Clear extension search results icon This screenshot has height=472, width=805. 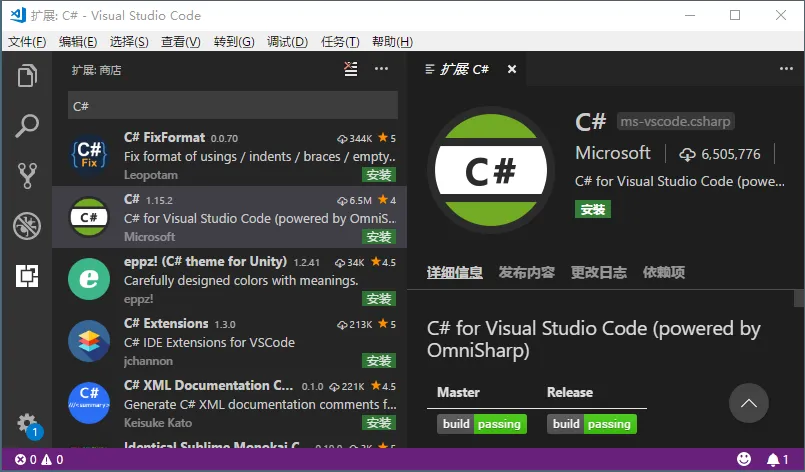351,69
